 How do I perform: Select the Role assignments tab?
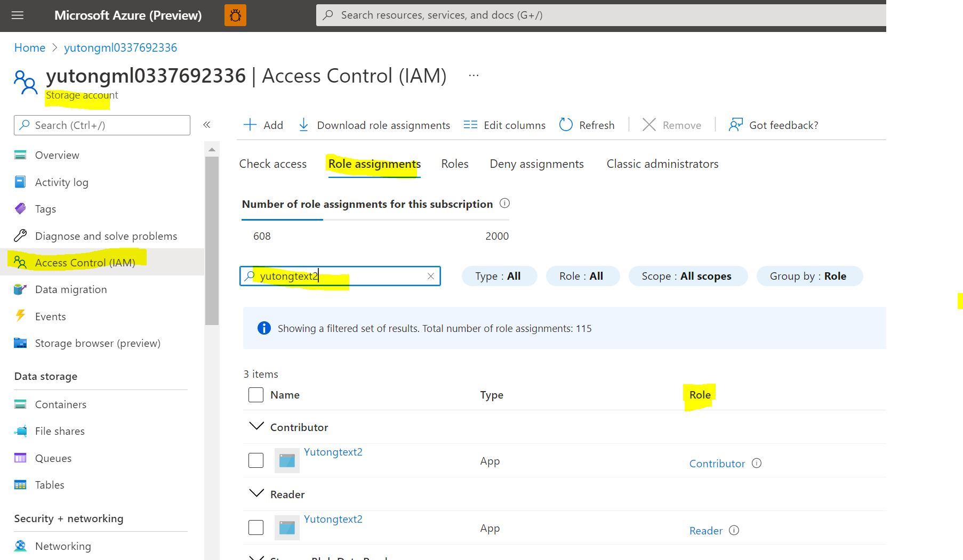pos(374,164)
